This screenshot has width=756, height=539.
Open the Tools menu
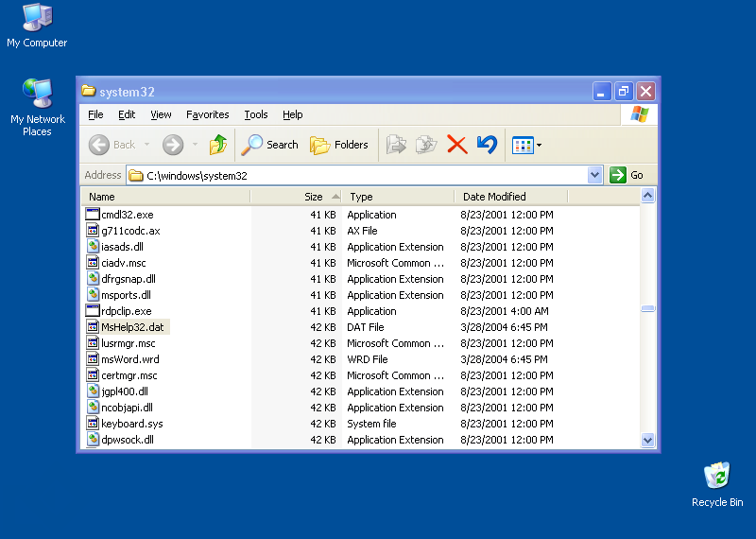point(255,114)
